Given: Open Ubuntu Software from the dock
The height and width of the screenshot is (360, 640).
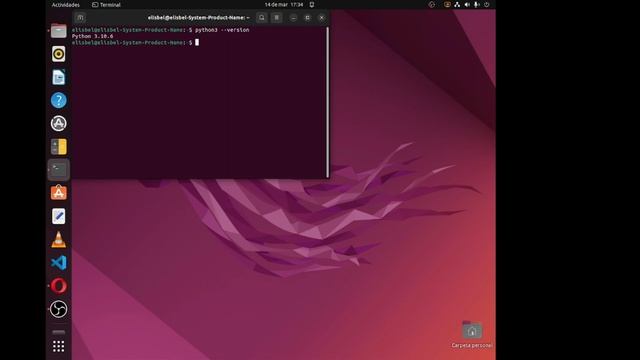Looking at the screenshot, I should point(58,193).
